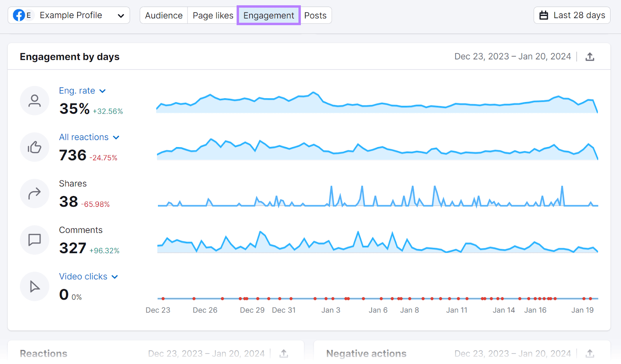The image size is (621, 364).
Task: Click the calendar icon next to Last 28 days
Action: (544, 15)
